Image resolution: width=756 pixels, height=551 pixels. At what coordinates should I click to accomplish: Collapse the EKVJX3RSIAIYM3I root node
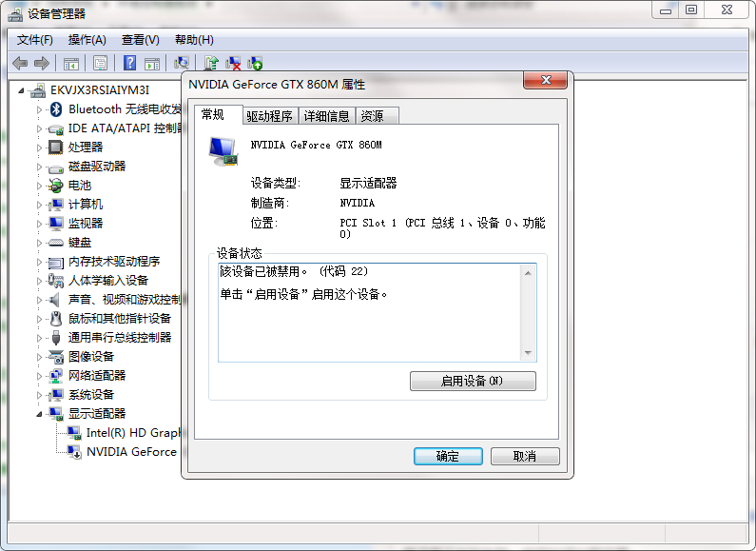pos(21,90)
